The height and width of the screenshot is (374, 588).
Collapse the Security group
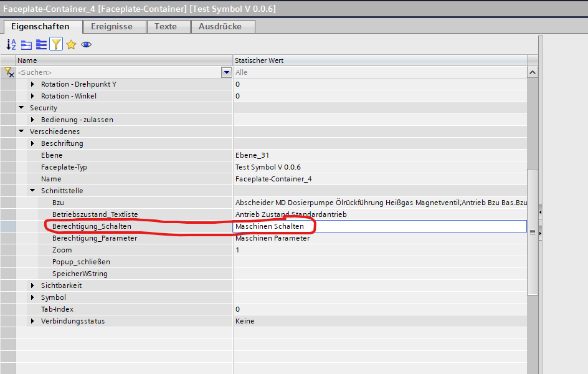[21, 108]
